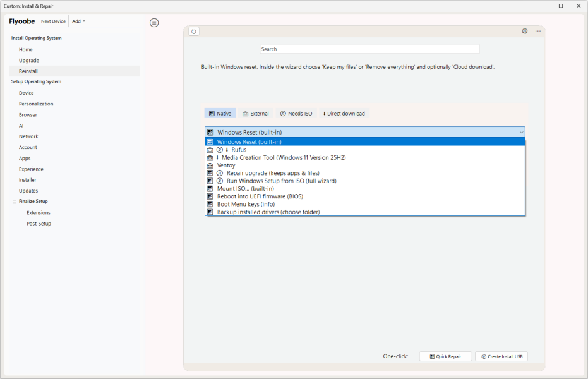
Task: Choose Rufus from the dropdown list
Action: pos(239,150)
